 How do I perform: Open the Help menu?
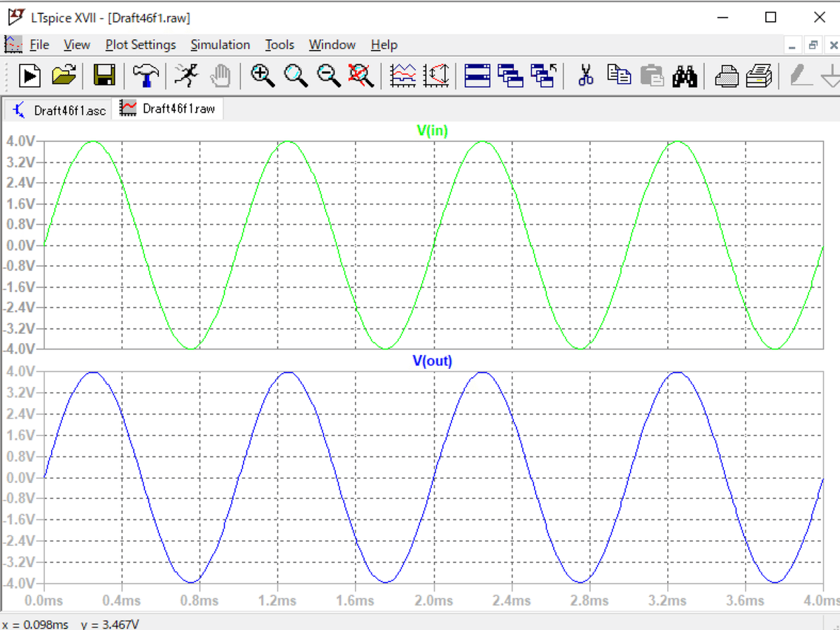(384, 45)
